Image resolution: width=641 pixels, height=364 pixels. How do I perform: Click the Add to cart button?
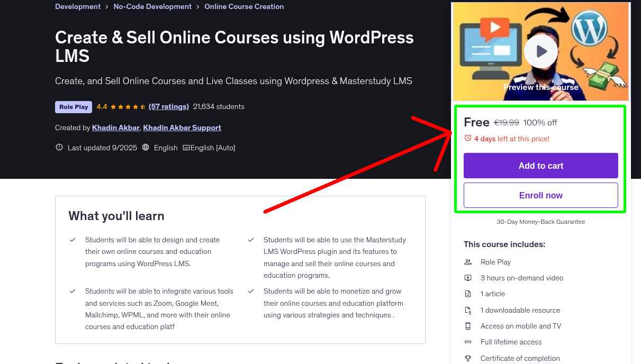pyautogui.click(x=540, y=166)
